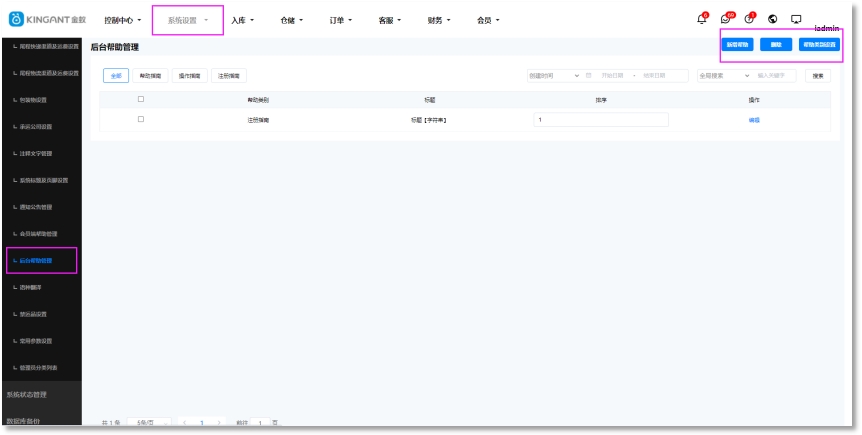862x435 pixels.
Task: Check the 注册指南 row checkbox
Action: (141, 119)
